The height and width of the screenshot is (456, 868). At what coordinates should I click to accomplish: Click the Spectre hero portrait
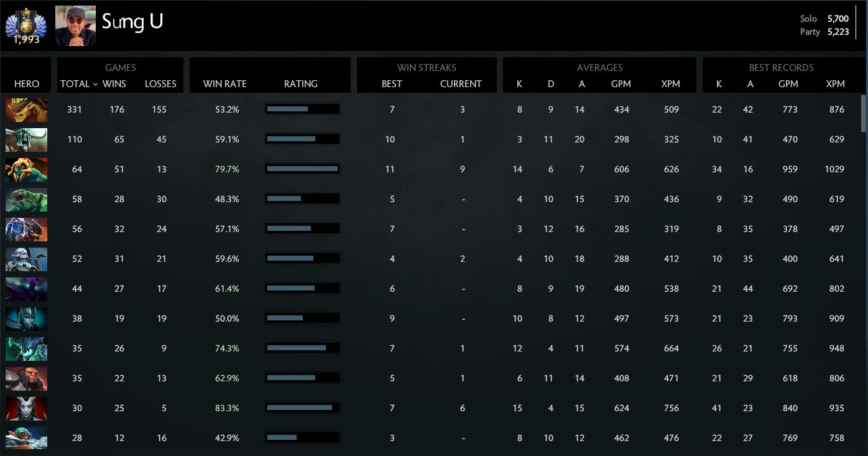26,289
